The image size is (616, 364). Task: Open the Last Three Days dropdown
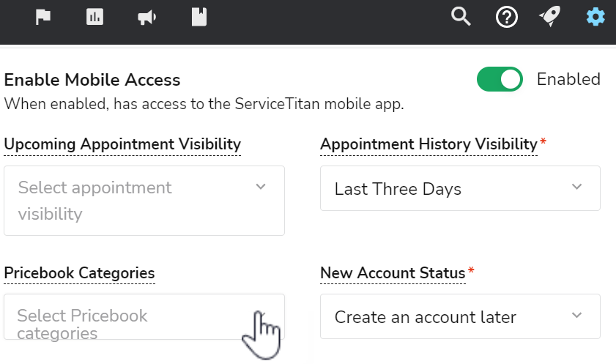click(x=447, y=189)
